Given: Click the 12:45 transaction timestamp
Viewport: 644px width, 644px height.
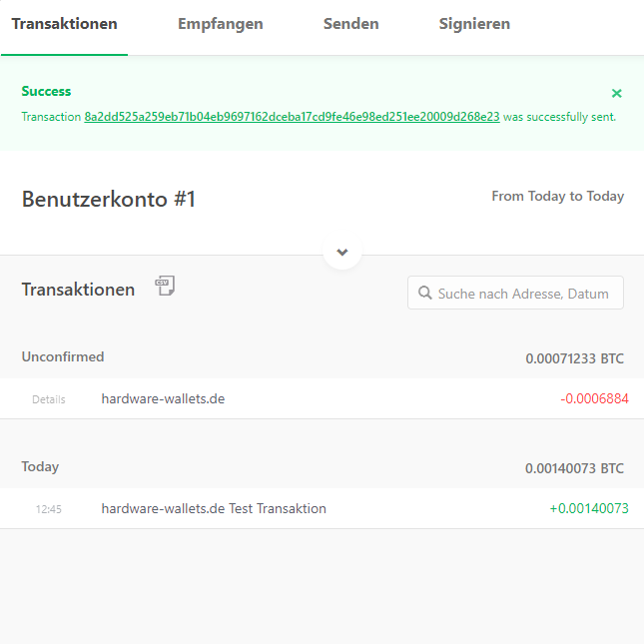Looking at the screenshot, I should pos(49,509).
